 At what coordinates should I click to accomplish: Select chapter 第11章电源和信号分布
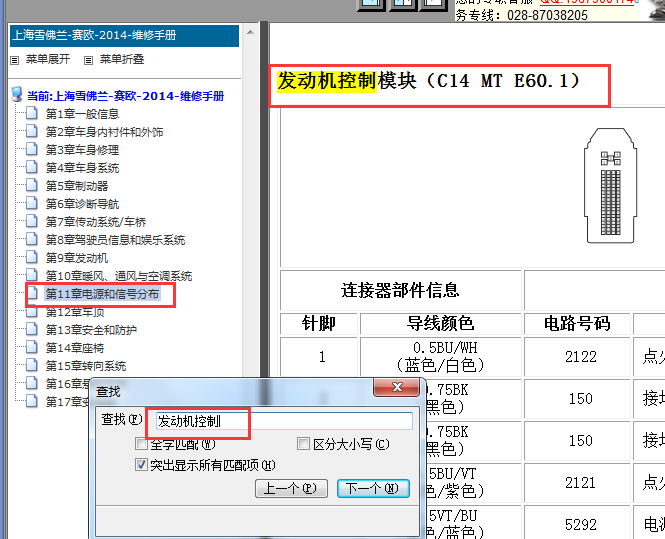pyautogui.click(x=102, y=294)
